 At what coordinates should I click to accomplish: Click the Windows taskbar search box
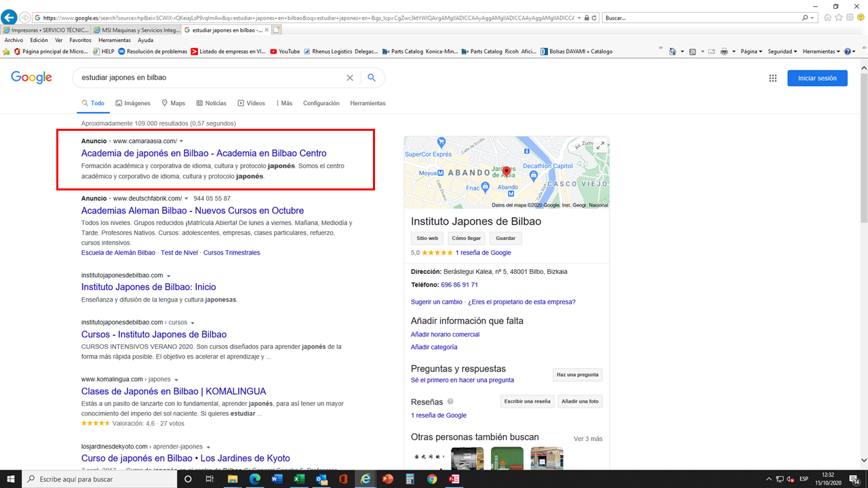point(100,479)
